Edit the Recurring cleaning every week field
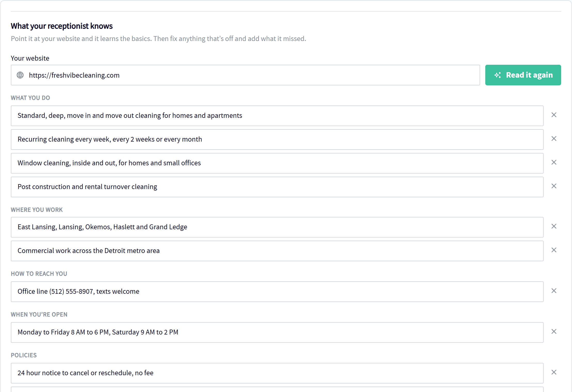 tap(277, 140)
